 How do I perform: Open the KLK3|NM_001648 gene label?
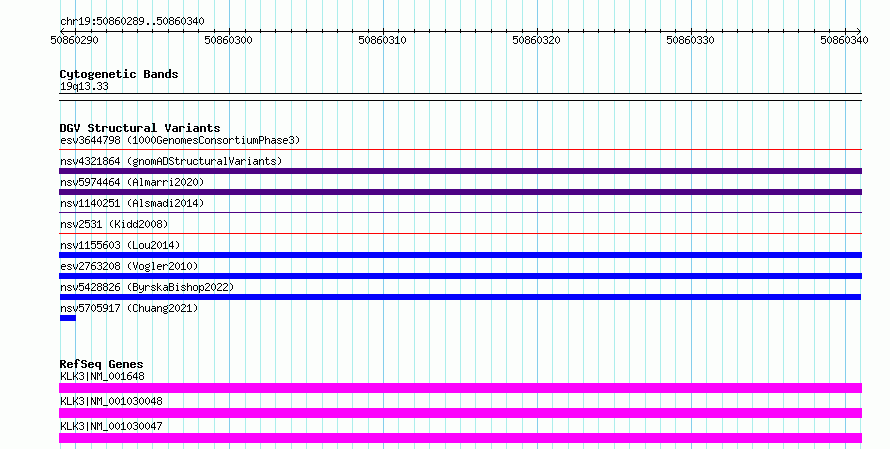pyautogui.click(x=102, y=376)
